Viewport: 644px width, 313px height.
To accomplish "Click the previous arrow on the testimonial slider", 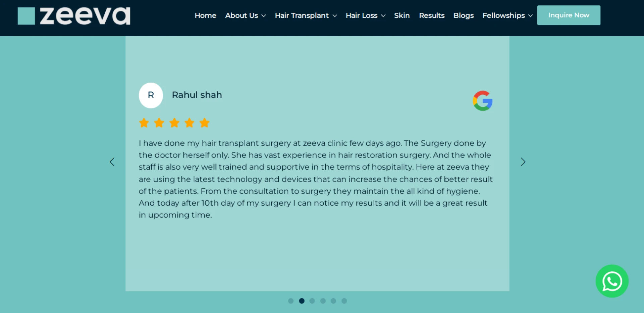I will (112, 162).
